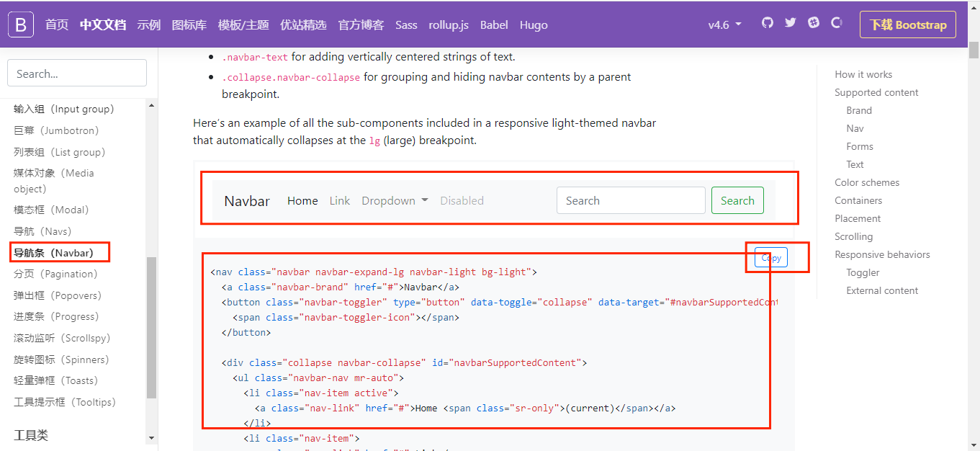This screenshot has height=451, width=980.
Task: Click the 下载 Bootstrap download button
Action: pyautogui.click(x=908, y=24)
